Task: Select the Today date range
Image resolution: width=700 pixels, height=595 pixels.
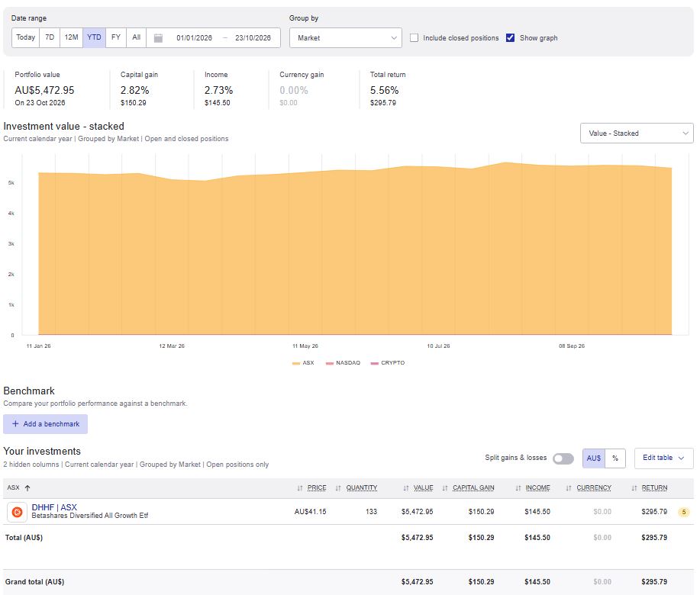Action: (25, 37)
